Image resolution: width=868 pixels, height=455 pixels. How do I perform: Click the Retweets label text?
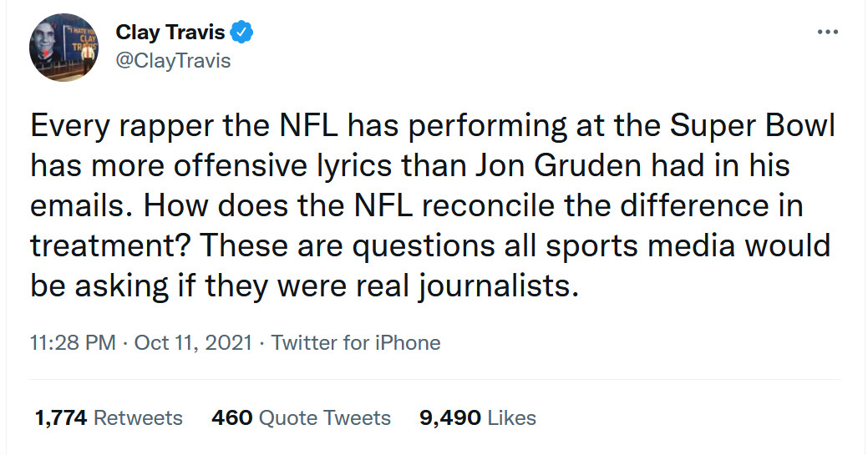(x=138, y=417)
